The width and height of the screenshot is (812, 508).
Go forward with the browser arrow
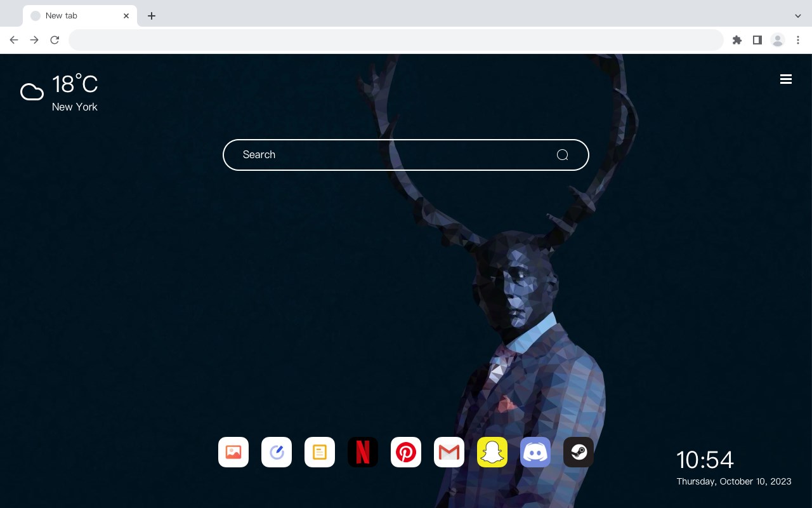(x=34, y=40)
